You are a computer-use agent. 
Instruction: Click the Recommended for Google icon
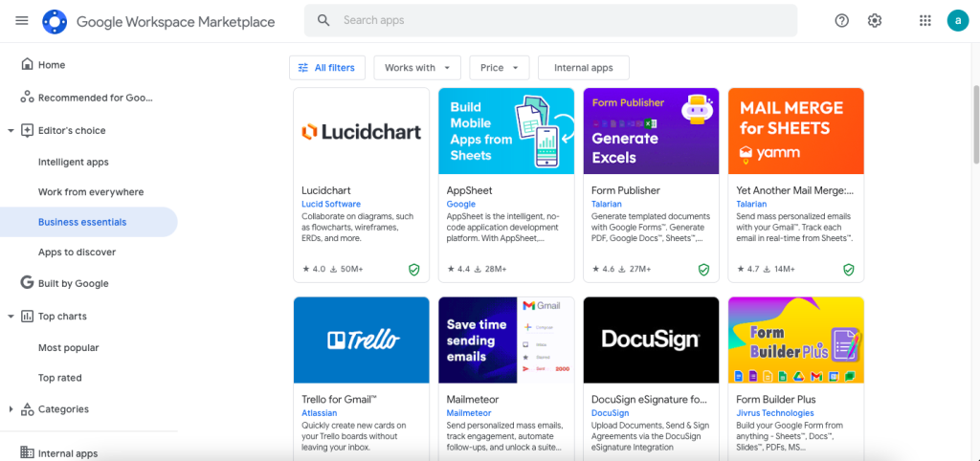click(27, 98)
